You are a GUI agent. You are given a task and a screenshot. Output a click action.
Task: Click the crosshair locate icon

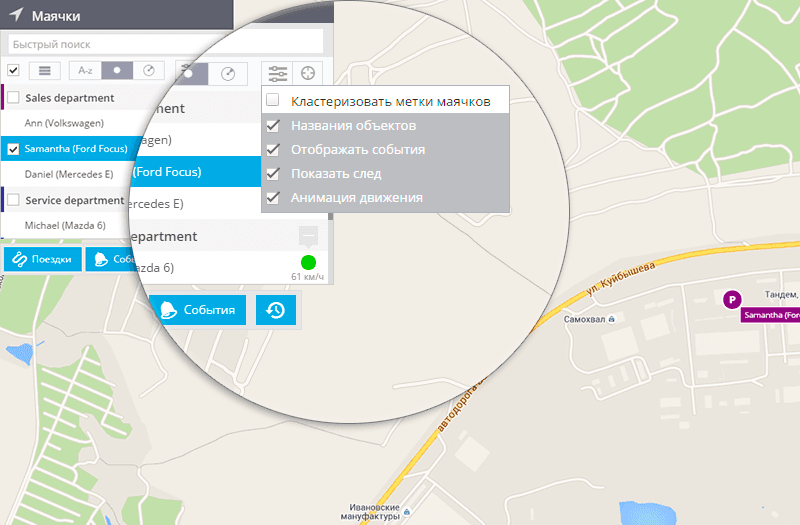tap(308, 73)
